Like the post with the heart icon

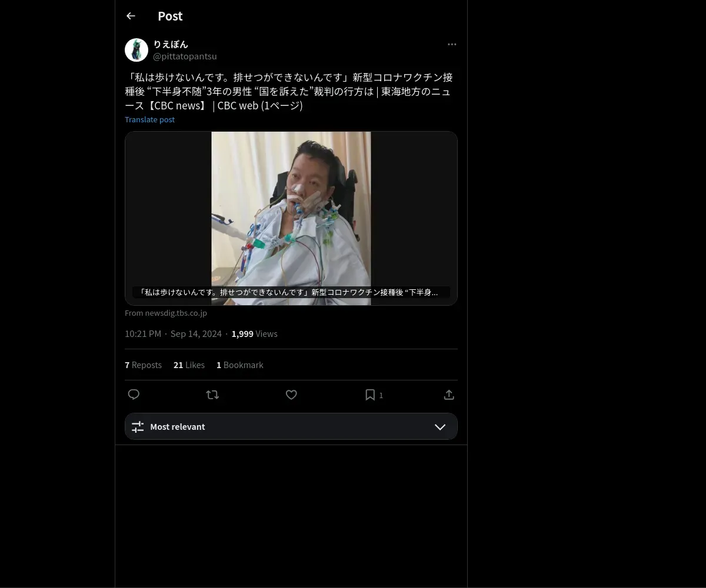pyautogui.click(x=291, y=395)
